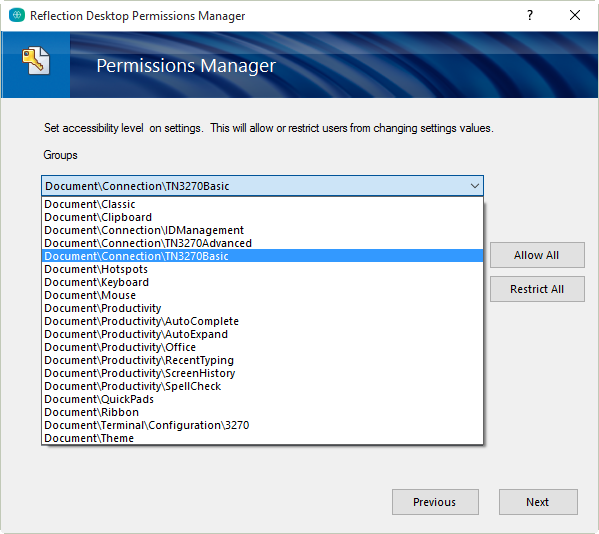Click the key-and-document Permissions Manager icon
Image resolution: width=599 pixels, height=534 pixels.
36,61
